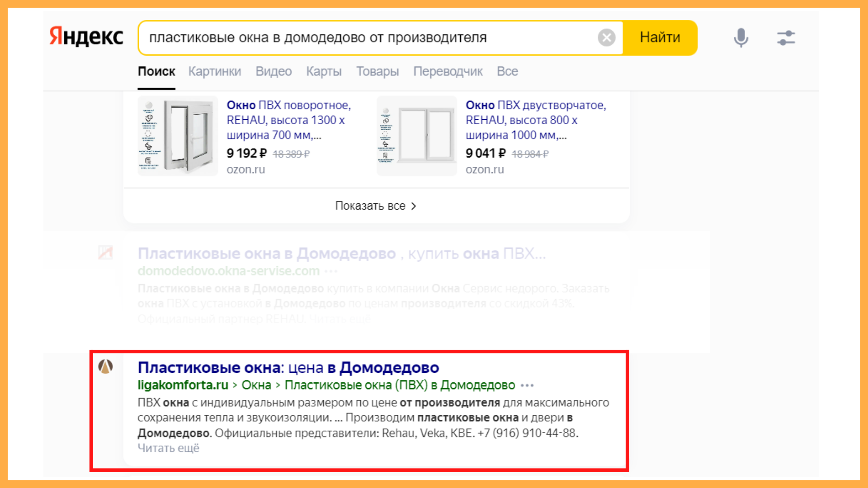Switch to the Видео tab
Image resolution: width=868 pixels, height=488 pixels.
pos(274,71)
